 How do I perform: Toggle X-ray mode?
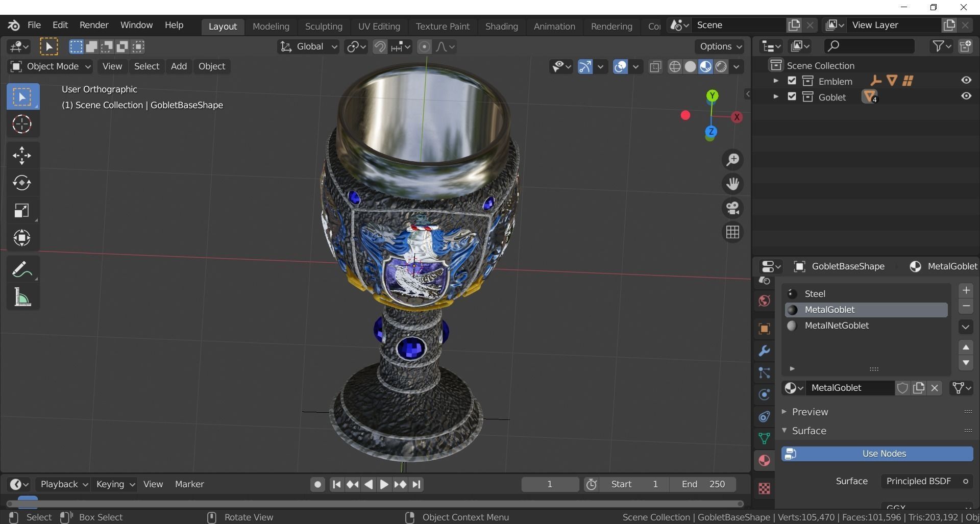tap(655, 67)
